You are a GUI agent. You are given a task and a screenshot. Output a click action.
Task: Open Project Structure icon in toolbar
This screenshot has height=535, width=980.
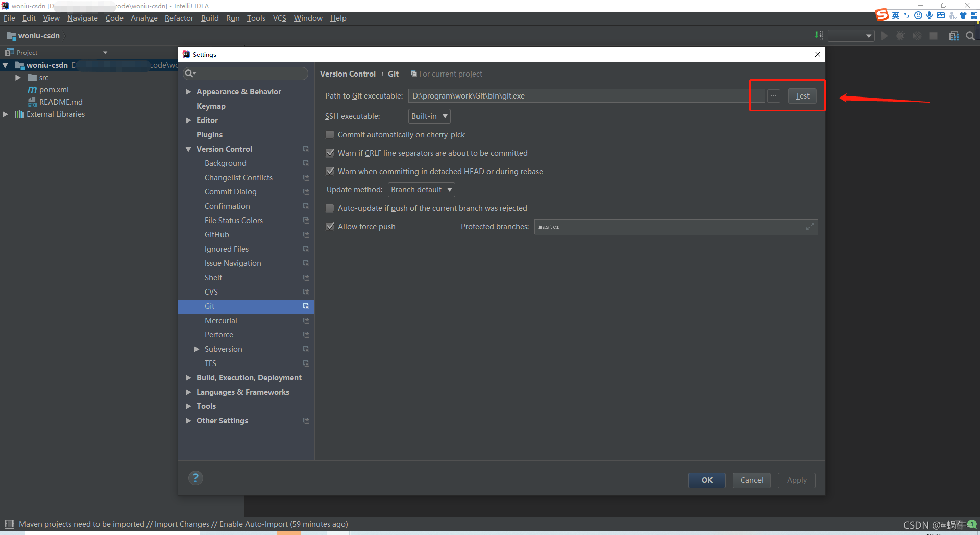click(x=954, y=36)
